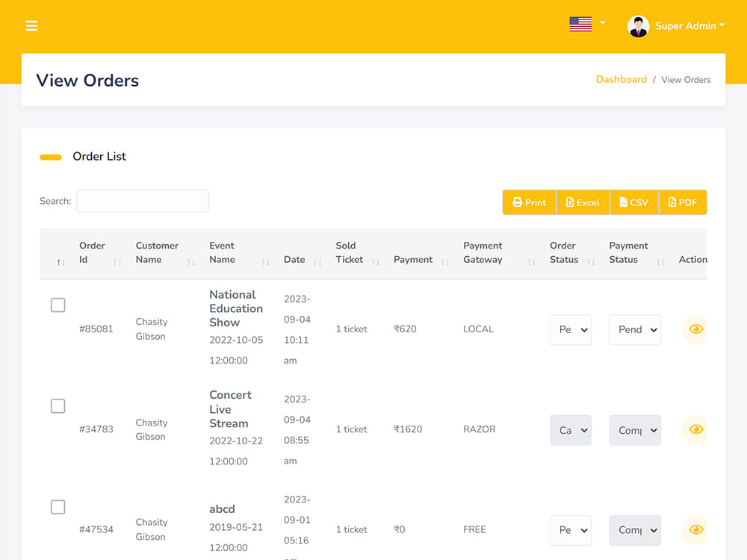Click the RAZOR payment gateway cell
Image resolution: width=747 pixels, height=560 pixels.
tap(480, 429)
